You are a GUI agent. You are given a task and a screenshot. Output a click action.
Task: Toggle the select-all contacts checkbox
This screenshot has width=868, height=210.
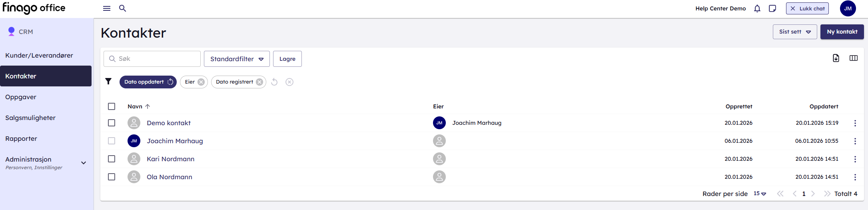pyautogui.click(x=112, y=106)
